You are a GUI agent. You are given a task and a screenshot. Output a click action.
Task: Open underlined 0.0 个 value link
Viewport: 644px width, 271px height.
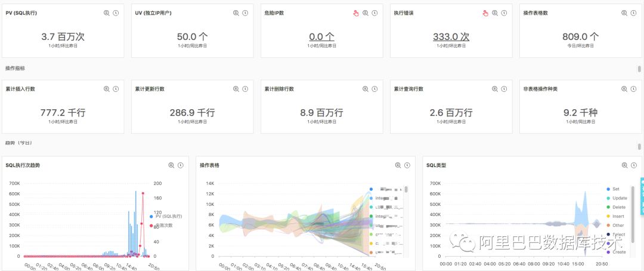[x=321, y=36]
